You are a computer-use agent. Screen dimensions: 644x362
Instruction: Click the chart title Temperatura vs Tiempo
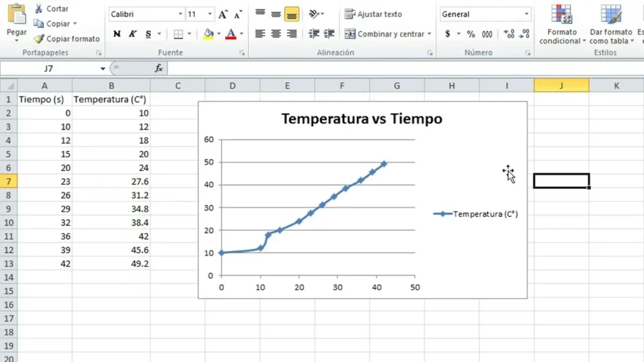click(362, 118)
